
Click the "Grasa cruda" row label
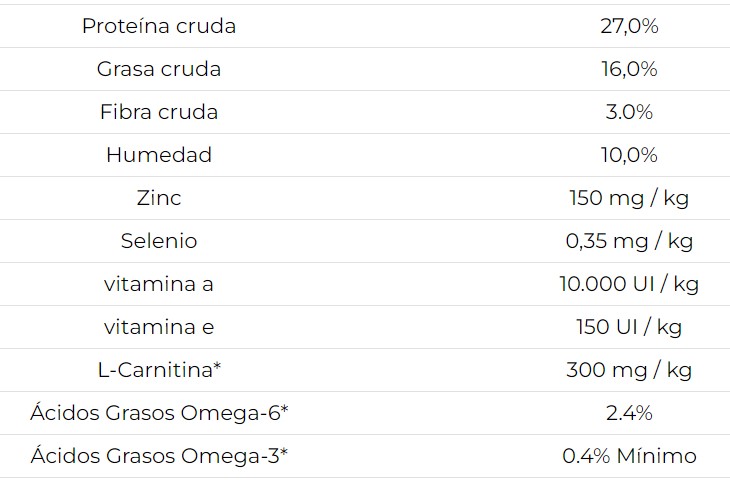point(159,70)
